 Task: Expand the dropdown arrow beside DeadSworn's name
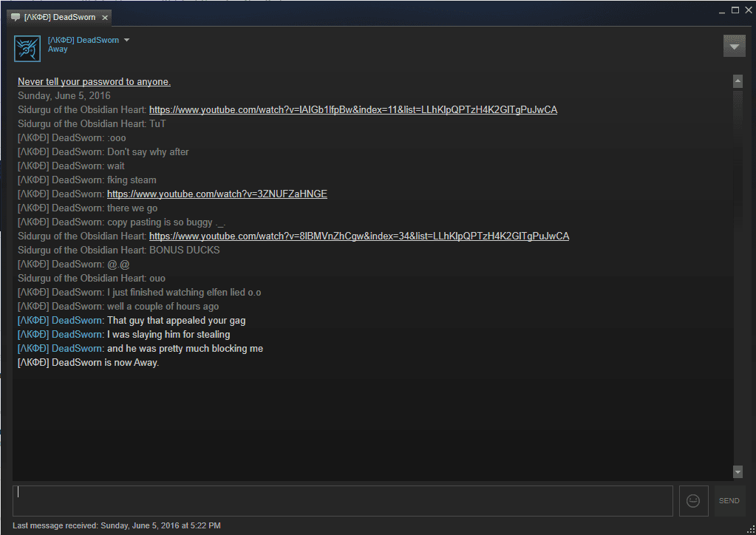tap(127, 40)
